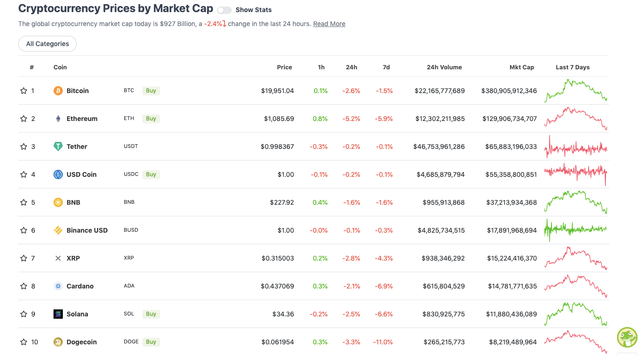Open the Tether coin name link
The height and width of the screenshot is (355, 644).
click(x=77, y=147)
